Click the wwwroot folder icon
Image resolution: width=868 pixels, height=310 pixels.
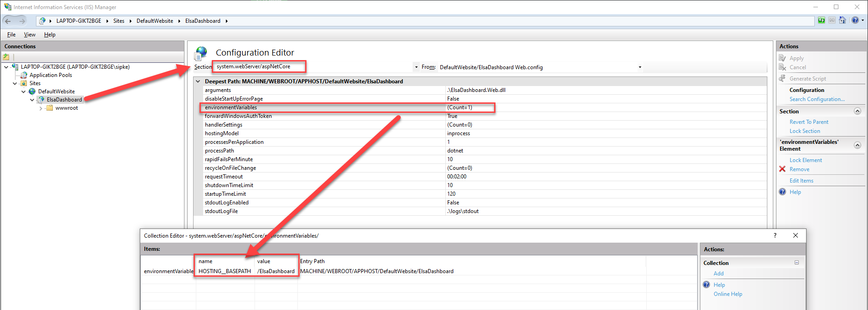click(50, 108)
